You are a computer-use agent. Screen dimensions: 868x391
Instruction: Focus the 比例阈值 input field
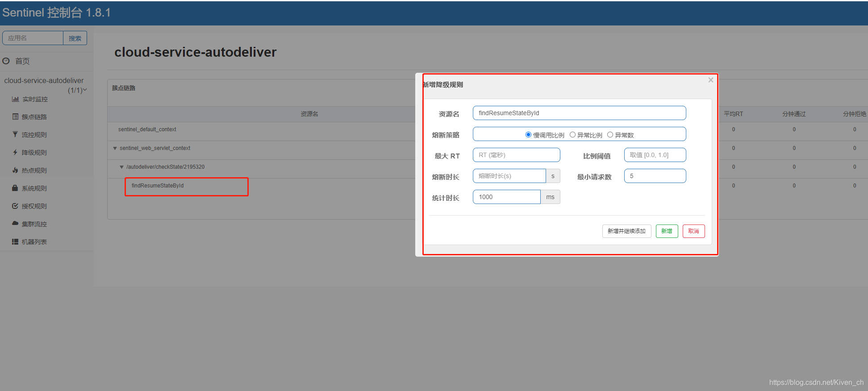pyautogui.click(x=655, y=155)
